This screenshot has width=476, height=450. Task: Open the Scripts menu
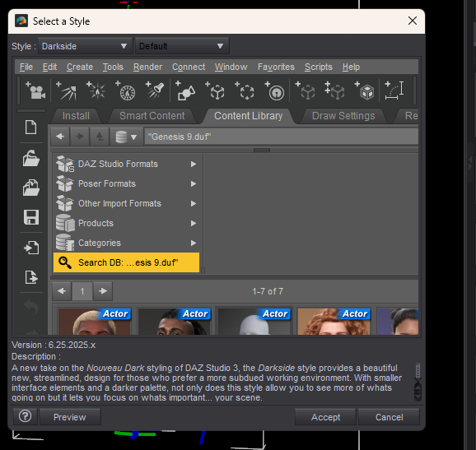(x=319, y=67)
